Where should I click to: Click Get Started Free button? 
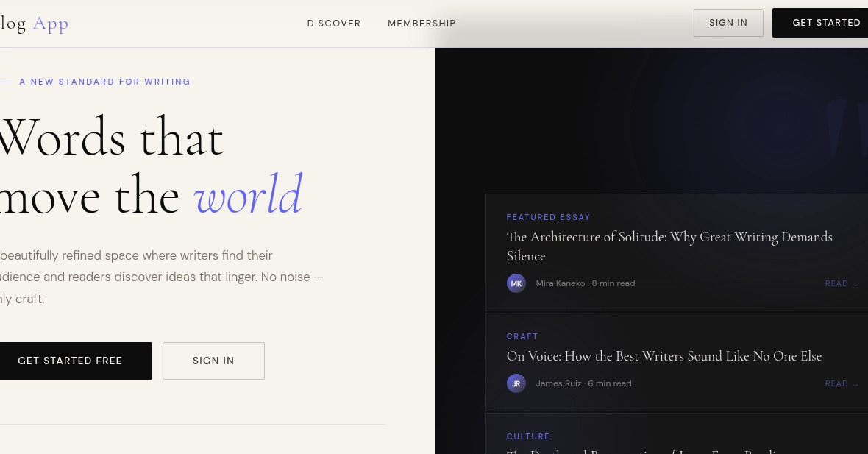[x=76, y=361]
